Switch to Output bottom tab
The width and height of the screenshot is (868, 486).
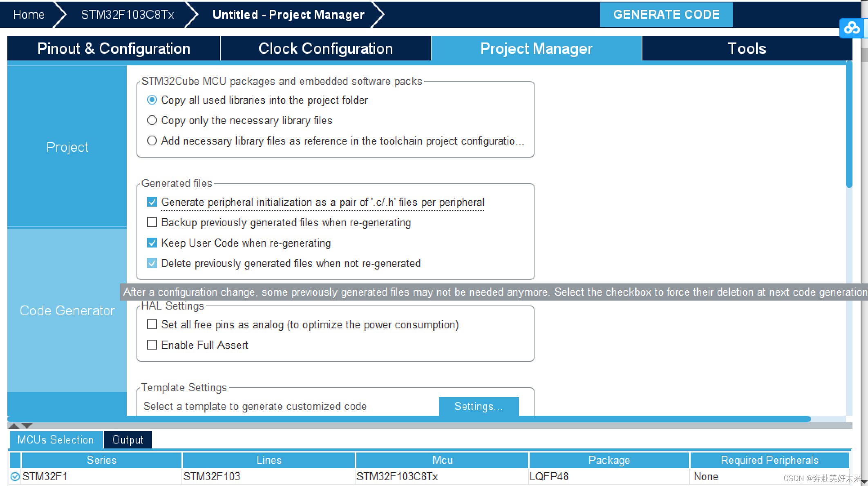tap(128, 440)
